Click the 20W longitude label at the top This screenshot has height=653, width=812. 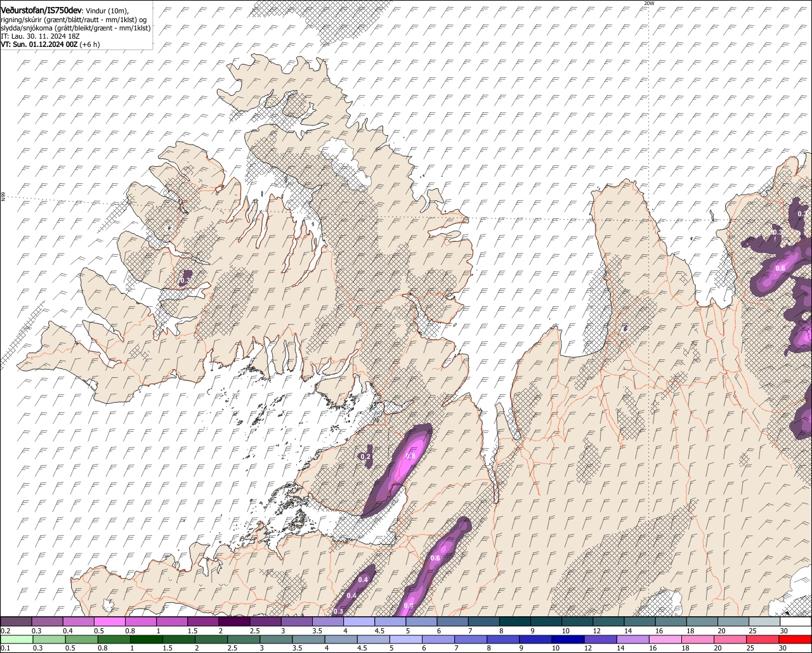[648, 3]
